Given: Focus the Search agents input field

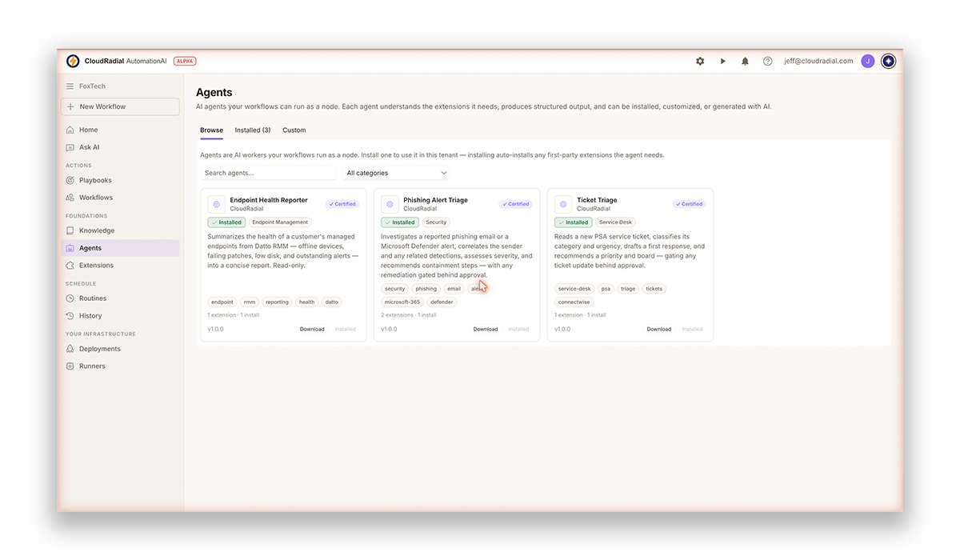Looking at the screenshot, I should click(x=270, y=173).
